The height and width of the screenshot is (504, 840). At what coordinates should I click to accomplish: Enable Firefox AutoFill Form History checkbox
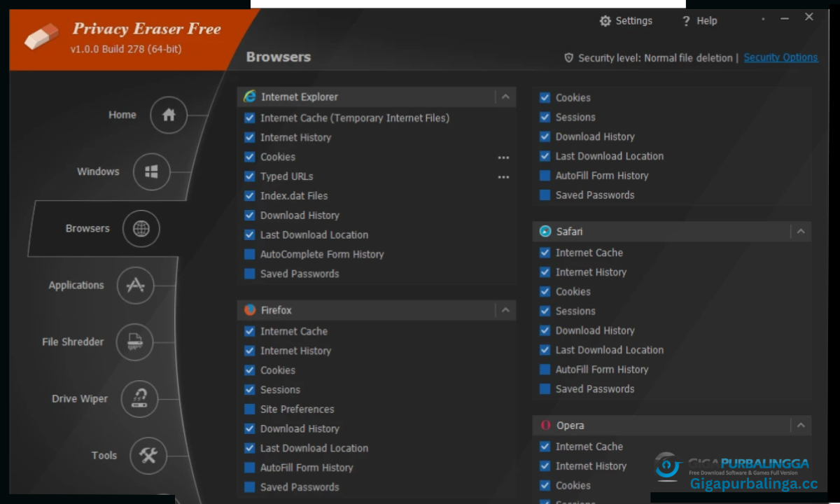pyautogui.click(x=250, y=468)
